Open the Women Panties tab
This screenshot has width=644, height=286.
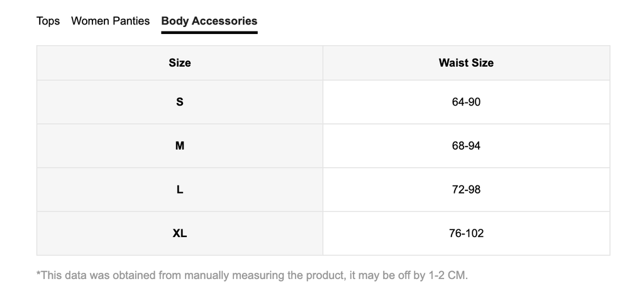pos(110,21)
